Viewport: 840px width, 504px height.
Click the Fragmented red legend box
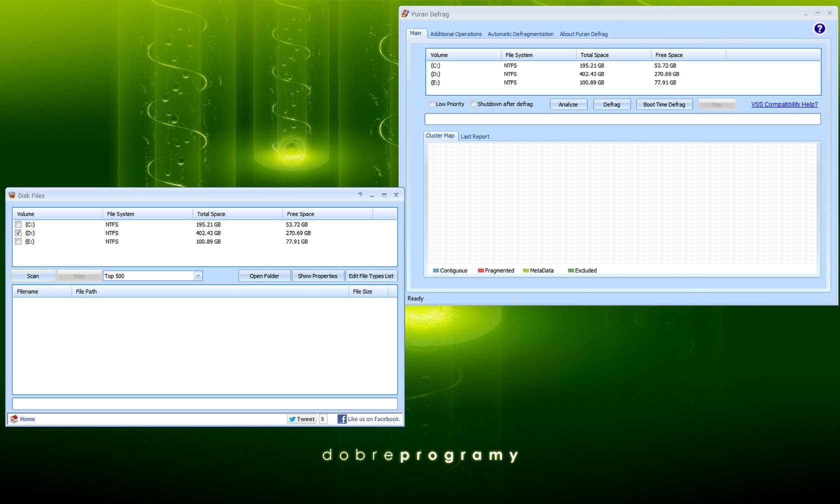tap(480, 270)
